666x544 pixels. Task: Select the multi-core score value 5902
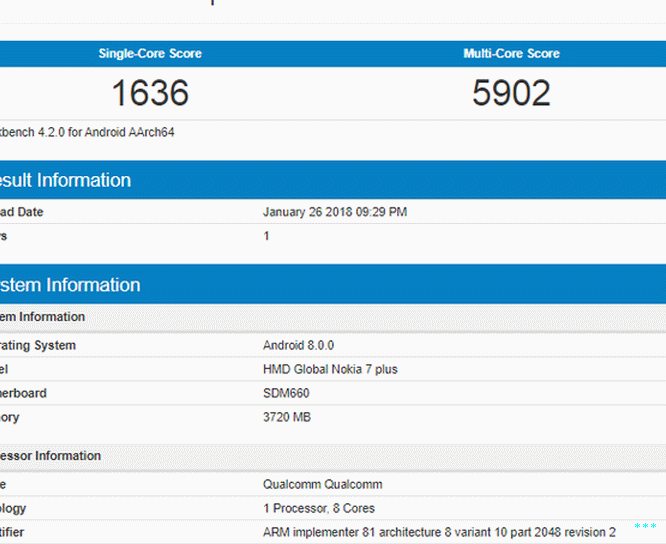(511, 93)
